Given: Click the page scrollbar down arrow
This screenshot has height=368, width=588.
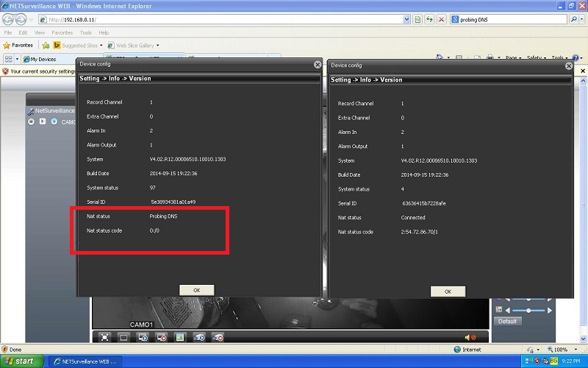Looking at the screenshot, I should point(583,339).
